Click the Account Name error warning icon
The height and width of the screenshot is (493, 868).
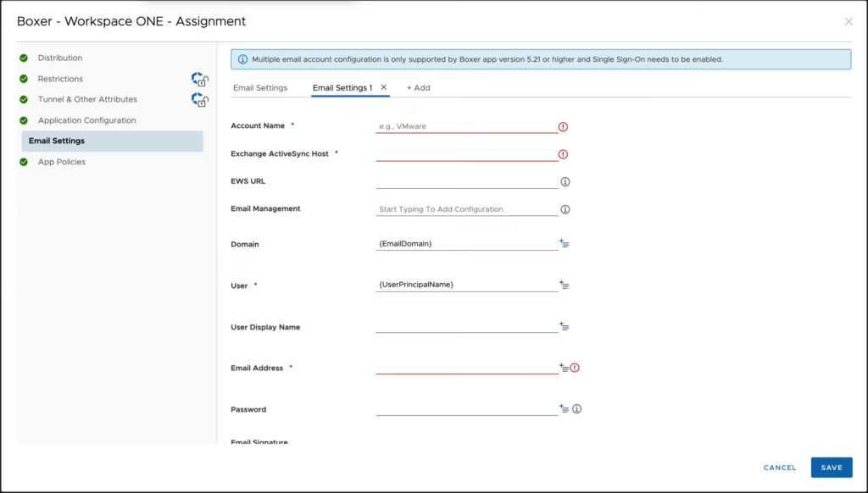click(563, 127)
